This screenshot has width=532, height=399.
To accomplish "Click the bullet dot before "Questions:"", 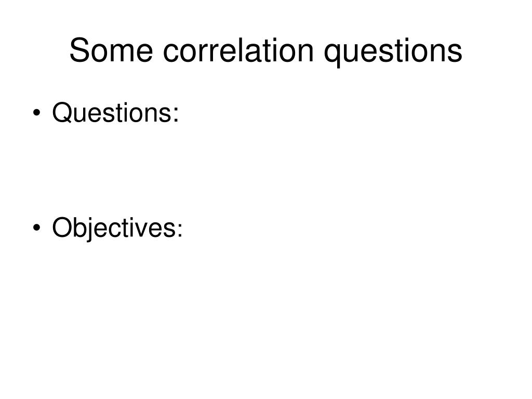I will (x=37, y=113).
